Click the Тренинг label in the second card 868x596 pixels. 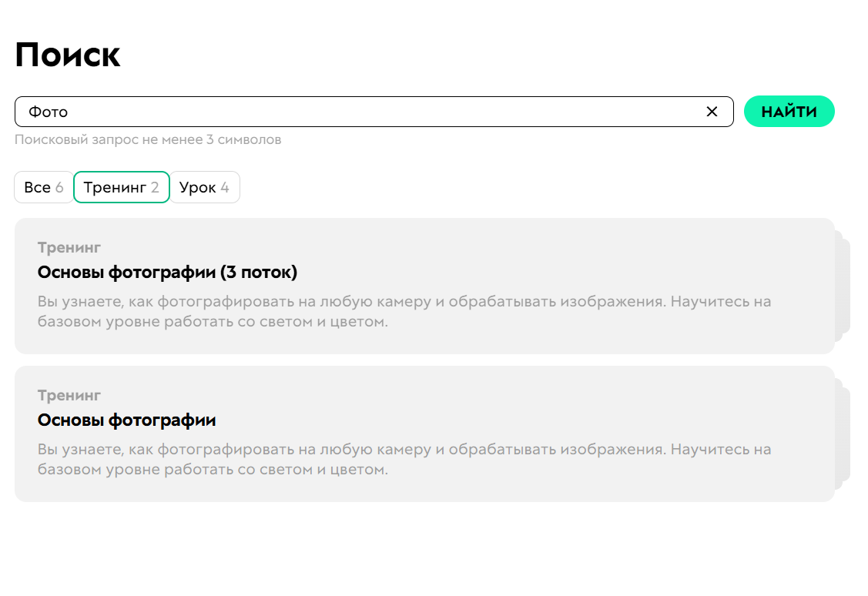click(69, 395)
